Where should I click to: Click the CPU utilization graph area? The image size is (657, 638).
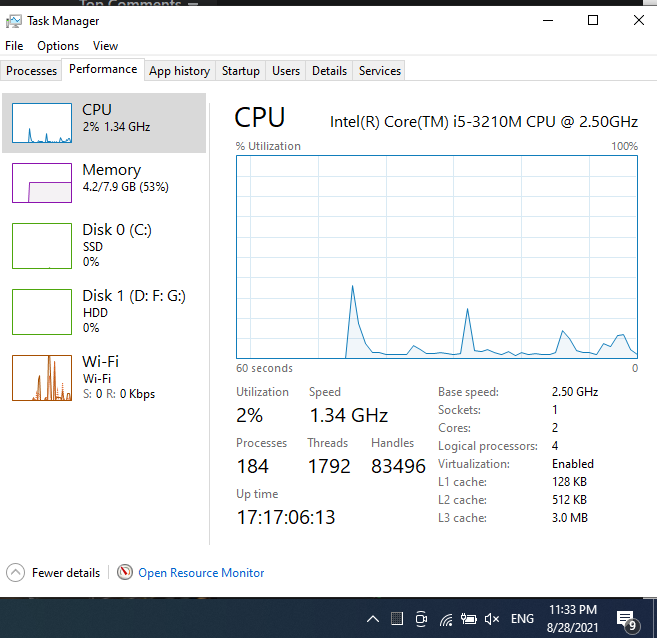[x=437, y=257]
